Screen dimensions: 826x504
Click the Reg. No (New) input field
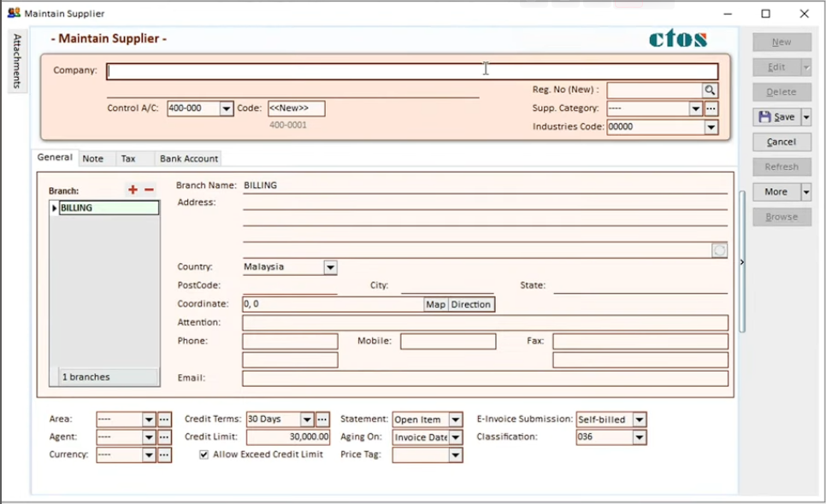coord(655,90)
